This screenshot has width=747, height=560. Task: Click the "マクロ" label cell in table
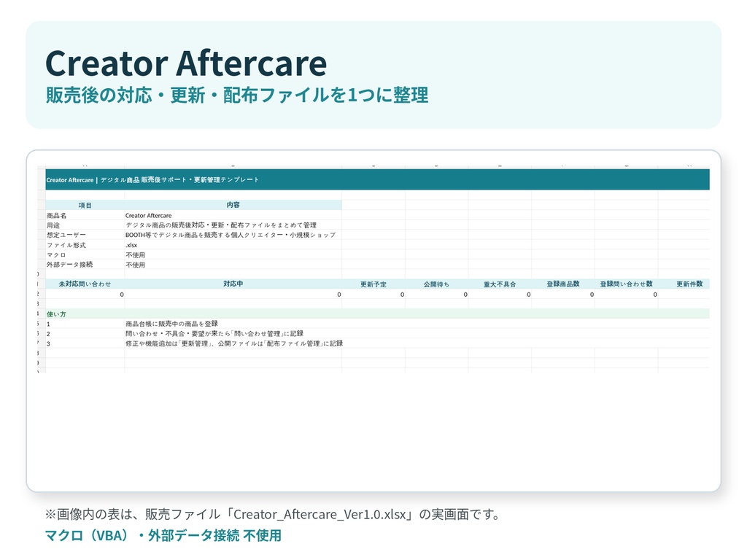(x=85, y=254)
